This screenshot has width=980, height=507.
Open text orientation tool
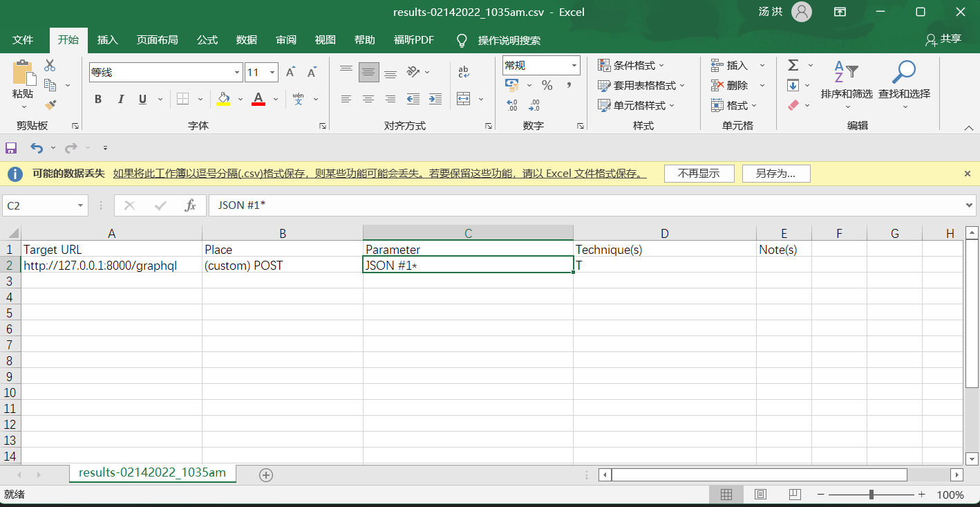point(413,71)
